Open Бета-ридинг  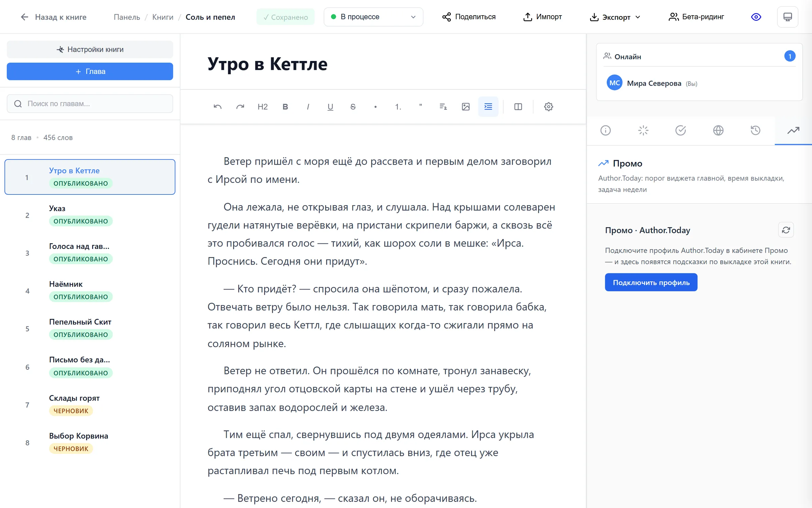click(696, 17)
